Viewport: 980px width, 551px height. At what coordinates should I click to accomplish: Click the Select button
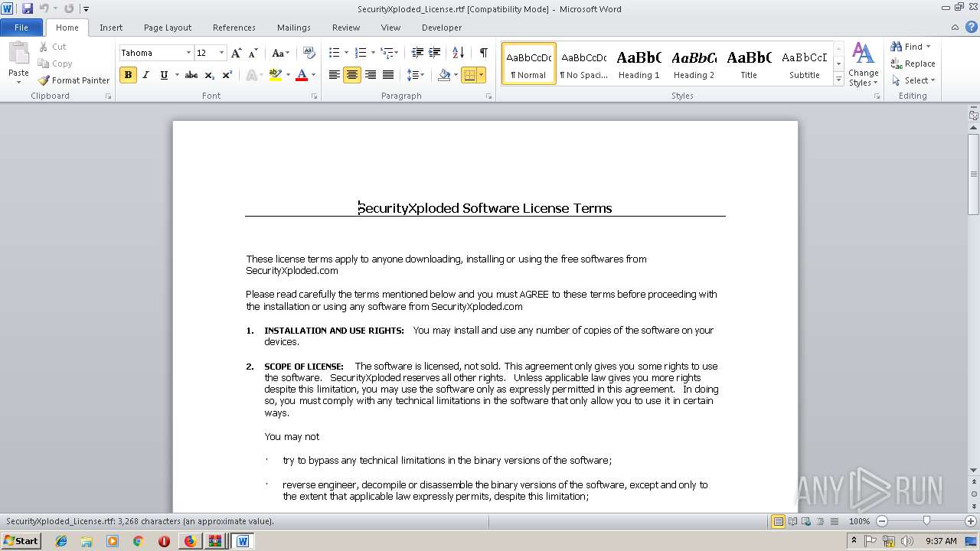pos(913,80)
